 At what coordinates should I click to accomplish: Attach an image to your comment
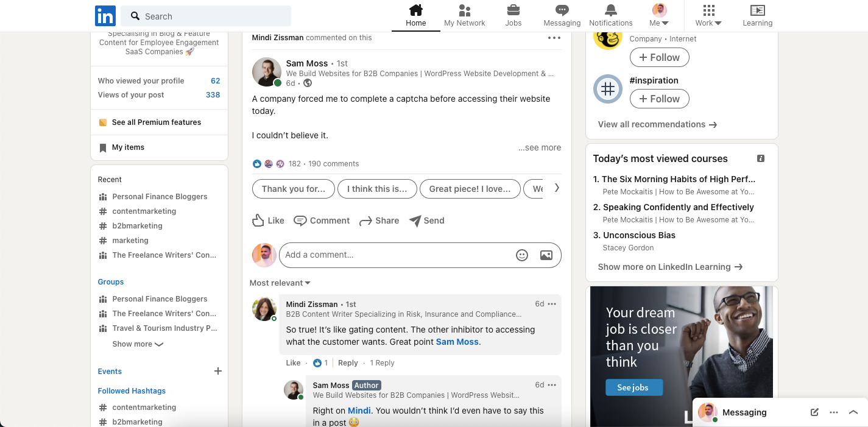(546, 255)
